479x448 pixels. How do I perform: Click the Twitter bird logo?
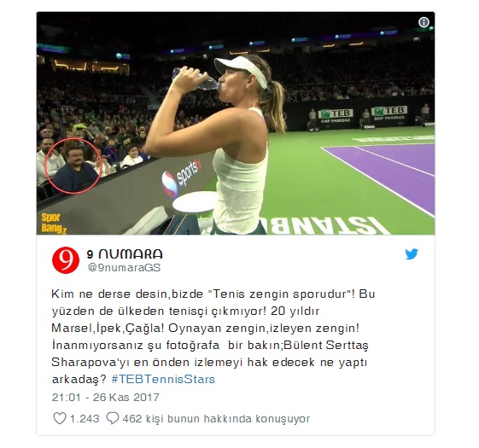(x=412, y=253)
